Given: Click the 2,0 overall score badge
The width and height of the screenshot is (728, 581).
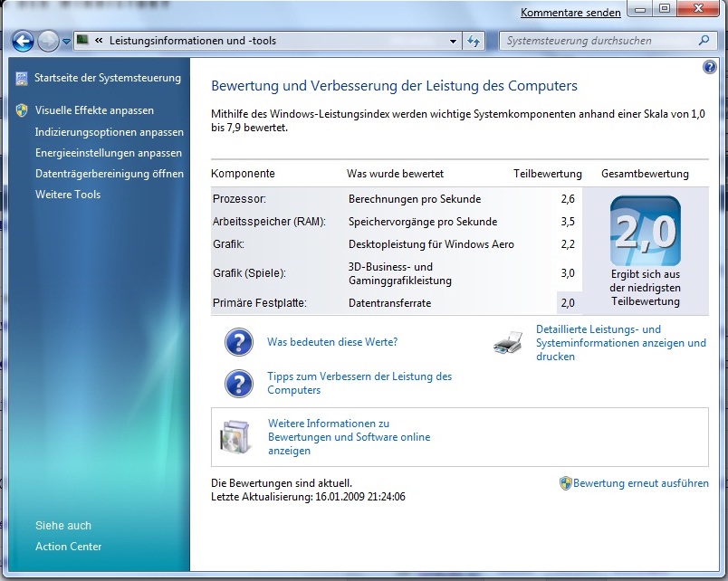Looking at the screenshot, I should click(646, 231).
